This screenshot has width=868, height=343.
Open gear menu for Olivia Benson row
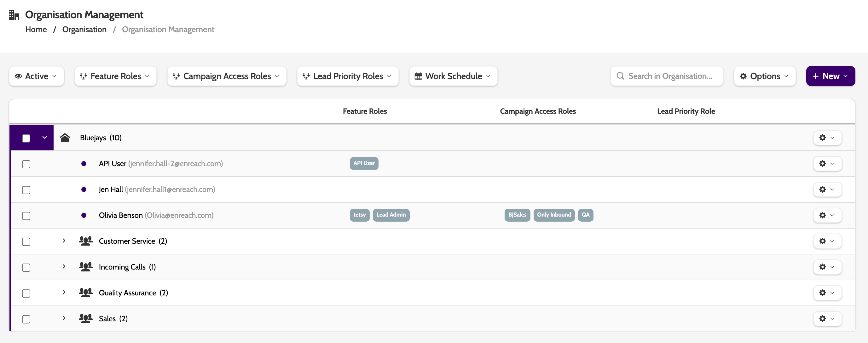[x=827, y=215]
